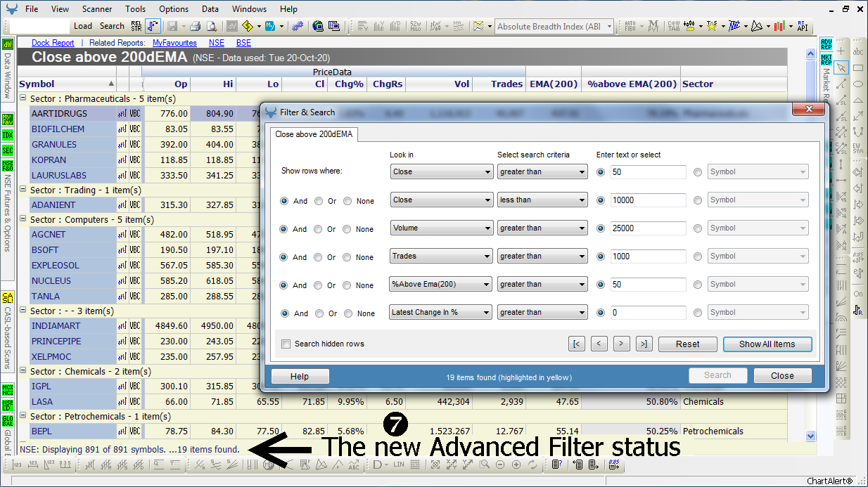Open Absolute Breadth Index indicator dropdown
The width and height of the screenshot is (868, 487).
coord(554,26)
